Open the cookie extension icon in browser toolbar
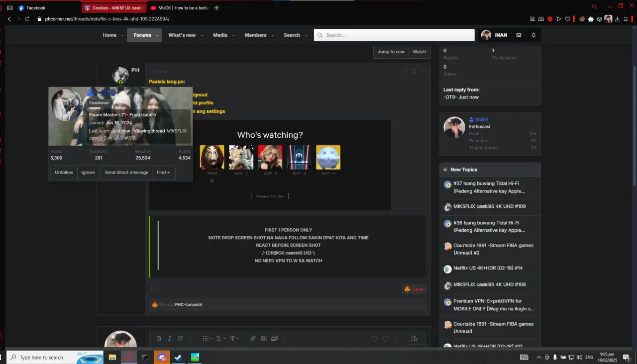This screenshot has width=637, height=364. [x=582, y=19]
